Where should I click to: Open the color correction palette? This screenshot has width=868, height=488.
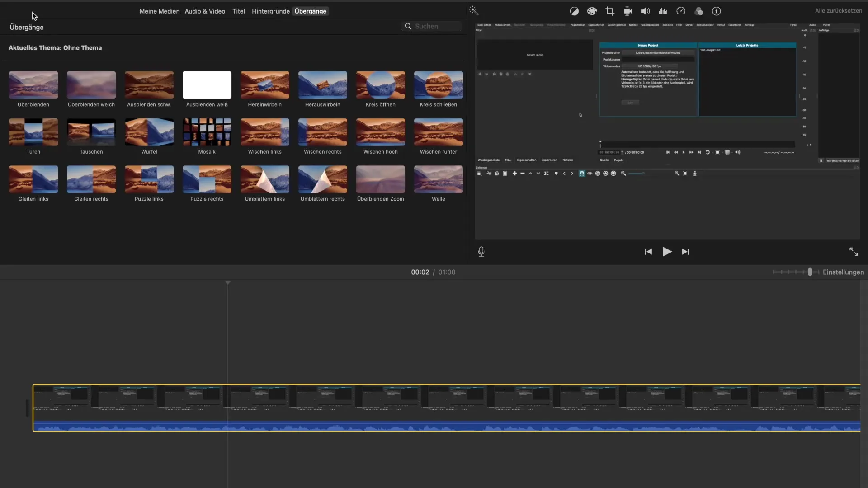click(592, 11)
